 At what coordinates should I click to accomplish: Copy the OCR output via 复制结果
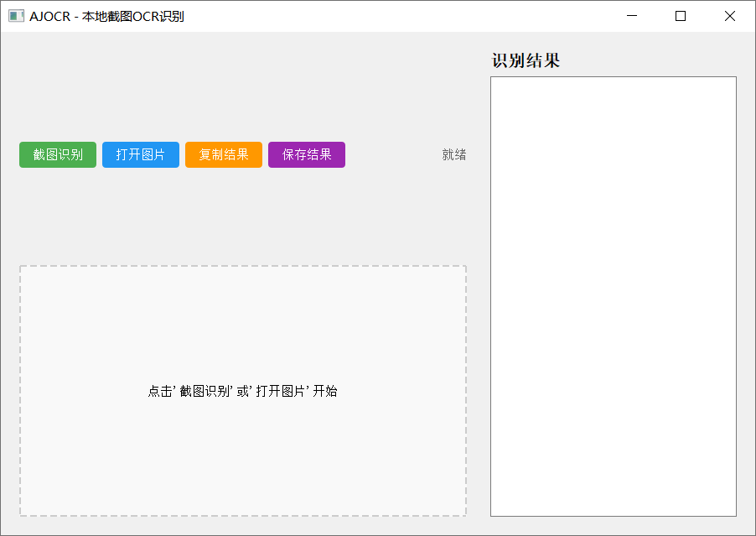click(x=224, y=155)
